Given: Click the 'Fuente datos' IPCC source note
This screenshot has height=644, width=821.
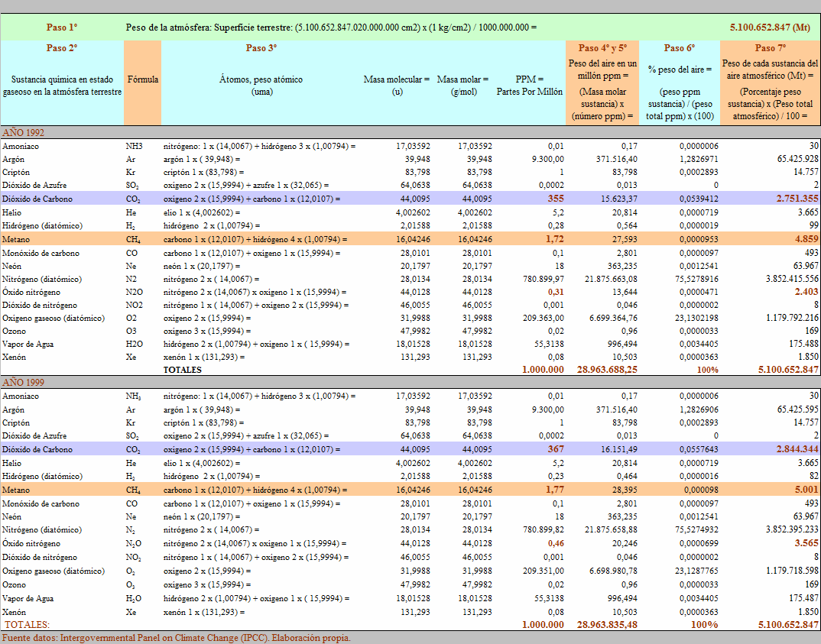Looking at the screenshot, I should point(176,637).
